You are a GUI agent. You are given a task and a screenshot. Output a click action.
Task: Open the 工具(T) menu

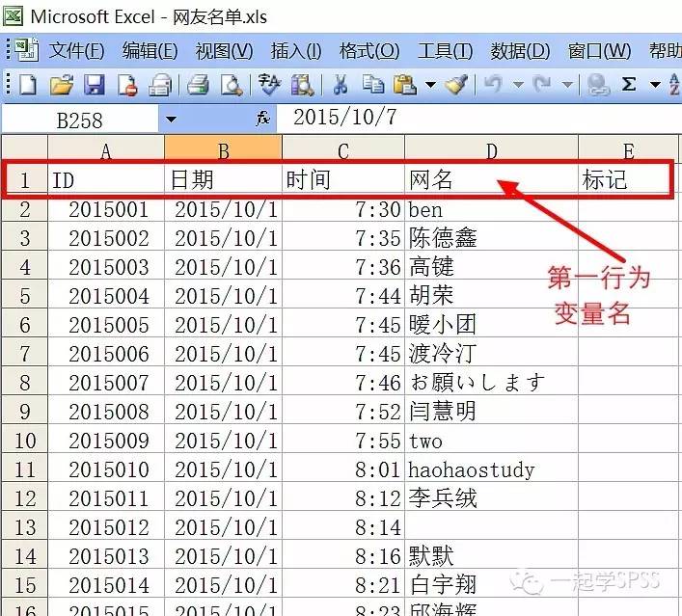[445, 51]
